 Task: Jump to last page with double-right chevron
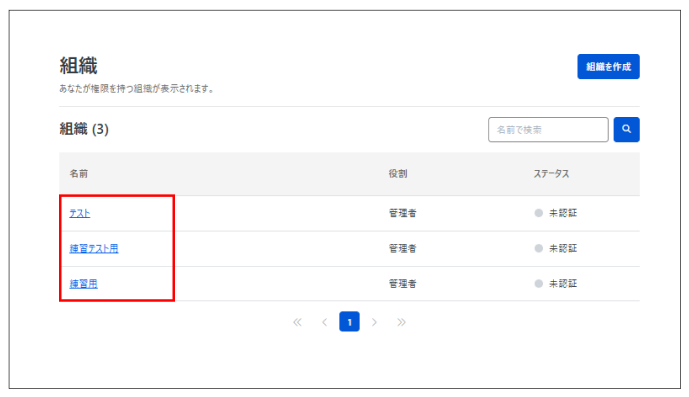[401, 322]
